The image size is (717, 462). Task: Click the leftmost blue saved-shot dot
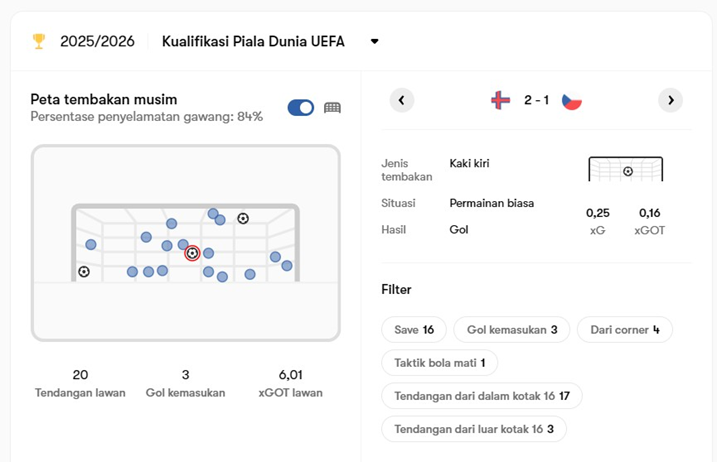[x=91, y=244]
